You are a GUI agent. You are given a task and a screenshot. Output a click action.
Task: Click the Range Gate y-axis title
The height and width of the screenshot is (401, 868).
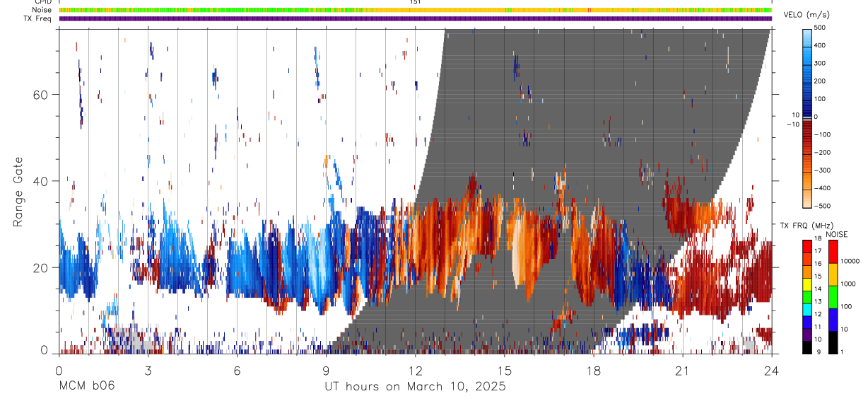click(x=18, y=192)
